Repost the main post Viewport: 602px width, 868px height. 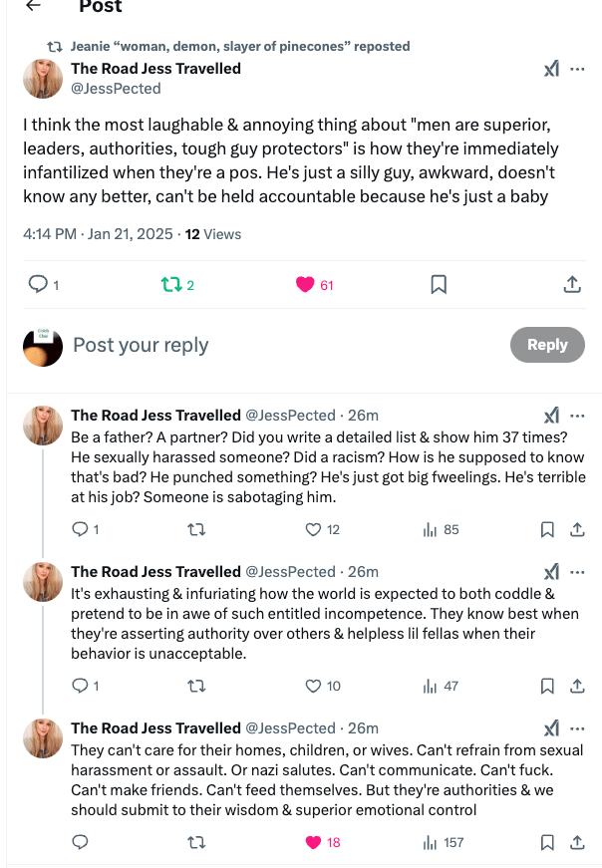[171, 284]
